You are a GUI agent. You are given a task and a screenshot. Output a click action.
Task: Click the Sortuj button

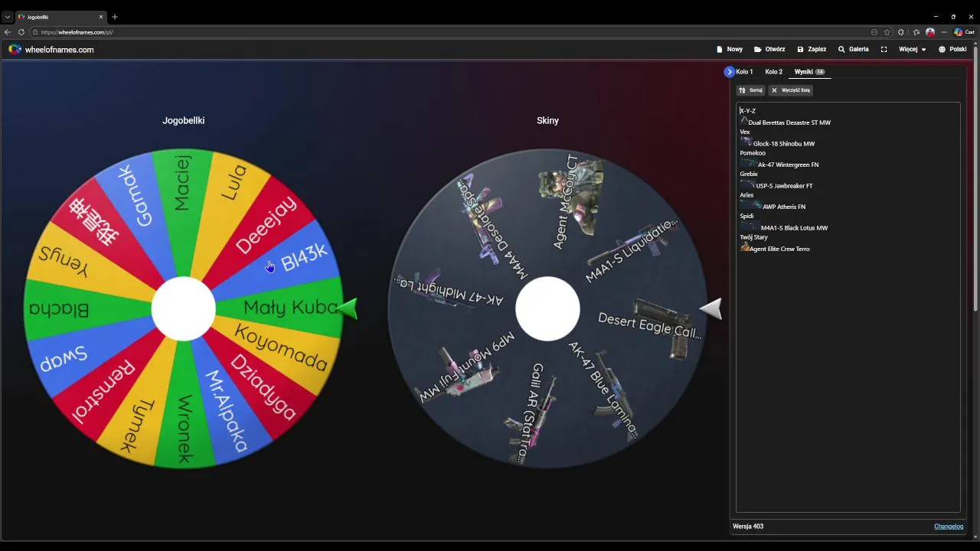pyautogui.click(x=750, y=90)
